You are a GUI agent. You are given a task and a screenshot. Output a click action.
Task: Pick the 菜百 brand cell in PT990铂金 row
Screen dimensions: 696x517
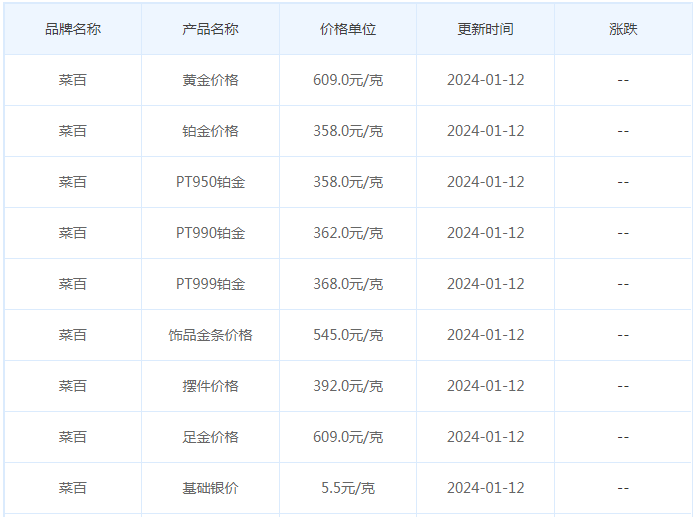[73, 233]
